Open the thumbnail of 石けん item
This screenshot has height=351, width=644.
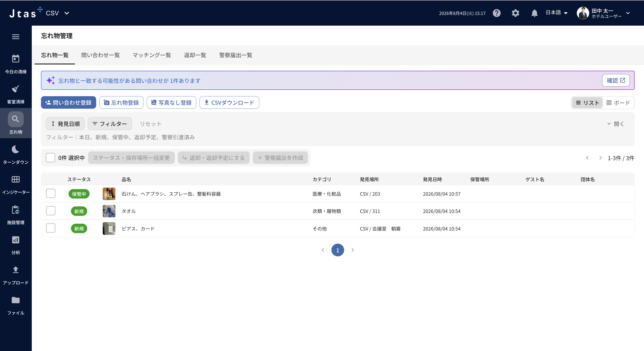coord(109,194)
